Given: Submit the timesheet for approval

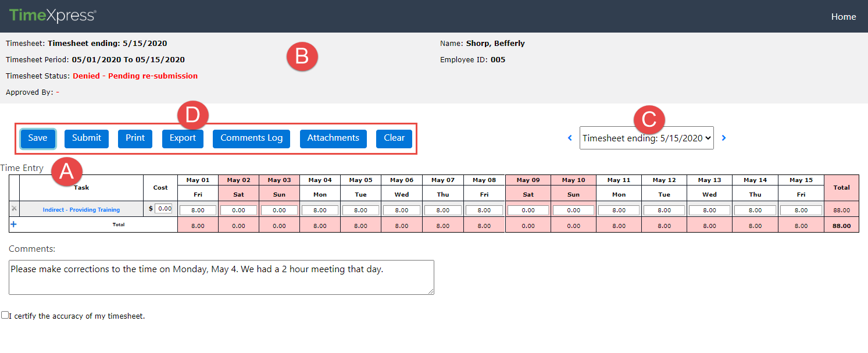Looking at the screenshot, I should 86,138.
